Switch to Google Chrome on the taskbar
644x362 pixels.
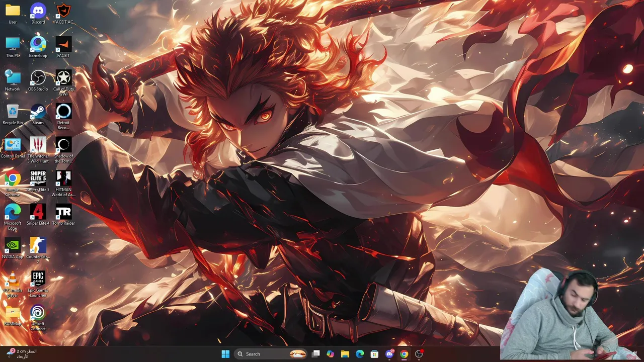coord(404,354)
